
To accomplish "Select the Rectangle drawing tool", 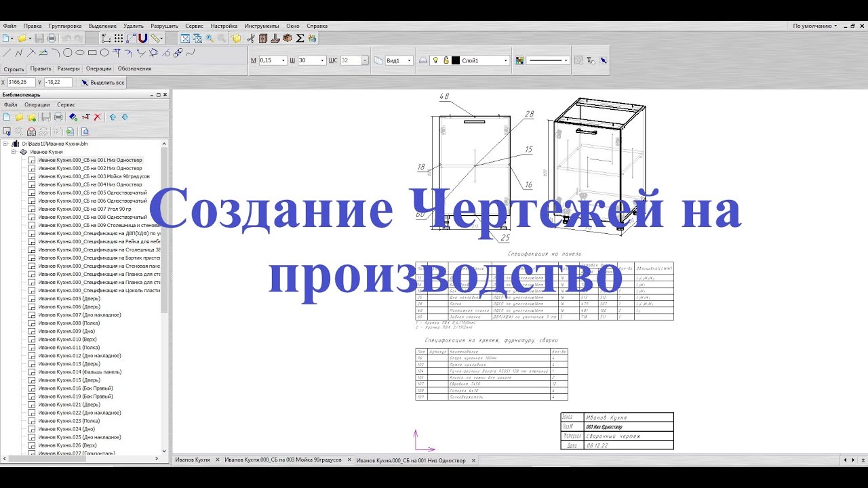I will point(92,53).
